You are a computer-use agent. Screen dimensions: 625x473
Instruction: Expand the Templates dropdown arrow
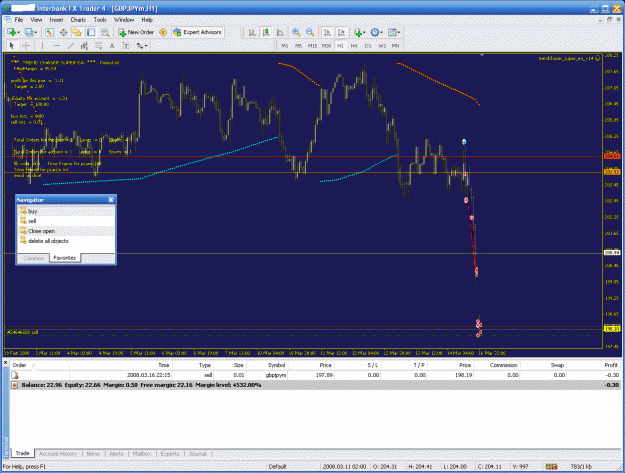pos(399,33)
